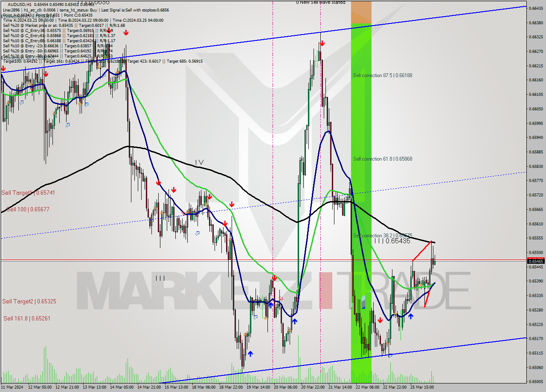Click the 20 Mar 22:00 time label
The width and height of the screenshot is (546, 392).
(312, 387)
